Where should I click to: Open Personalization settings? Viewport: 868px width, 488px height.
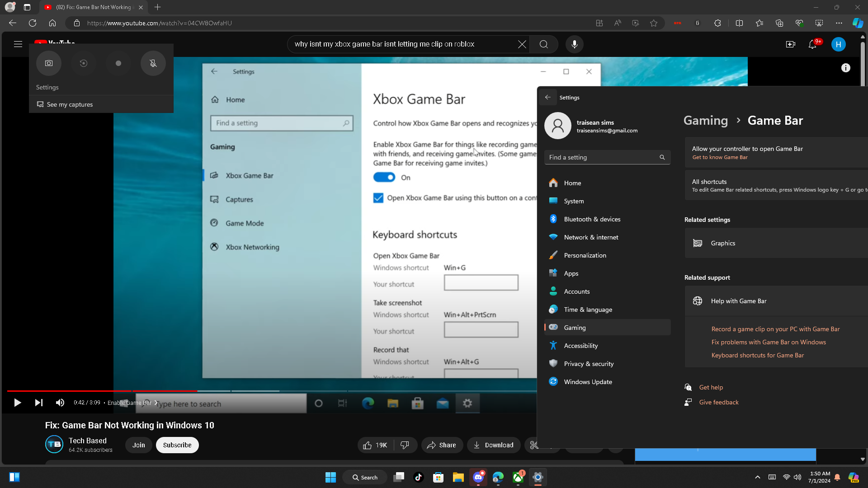[607, 255]
